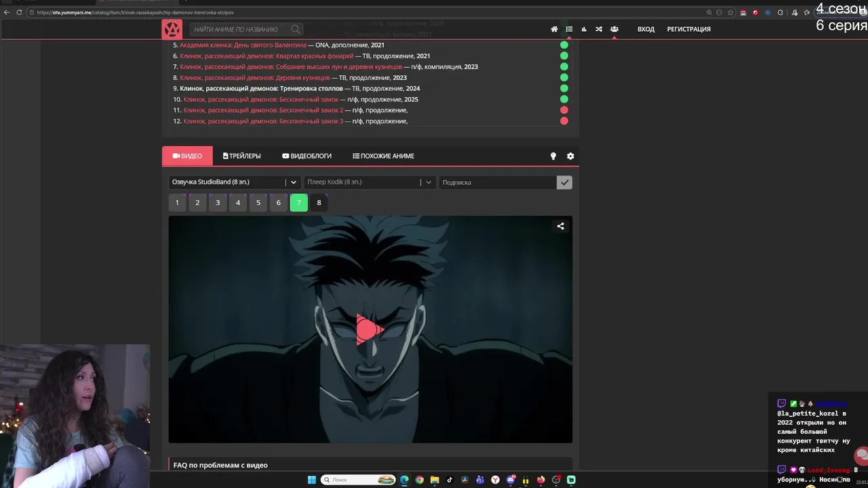
Task: Click the zoom magnifier icon in the address bar
Action: pos(709,12)
